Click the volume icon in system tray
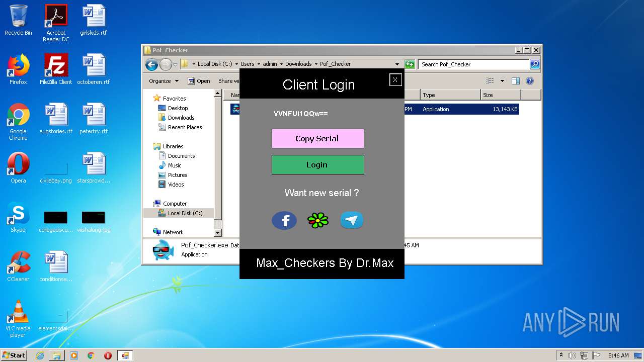Viewport: 644px width, 362px height. pyautogui.click(x=572, y=355)
